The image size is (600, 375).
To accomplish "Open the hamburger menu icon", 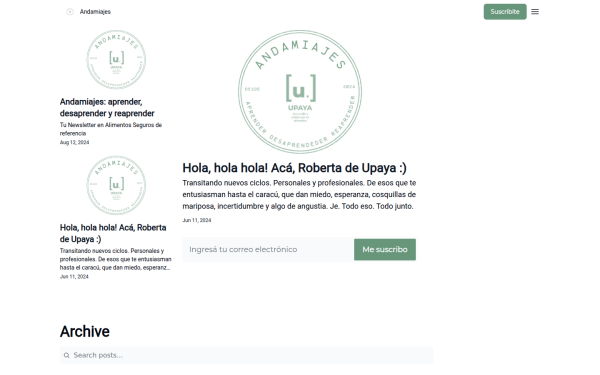I will click(535, 12).
